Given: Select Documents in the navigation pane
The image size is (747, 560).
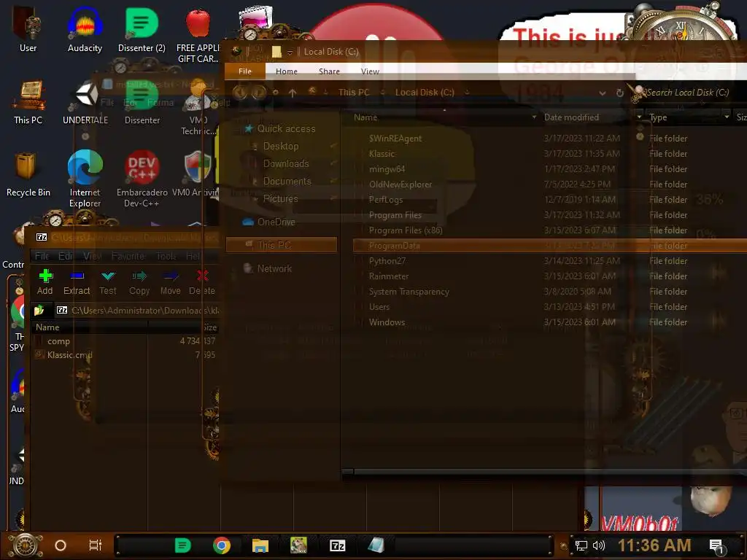Looking at the screenshot, I should click(287, 182).
